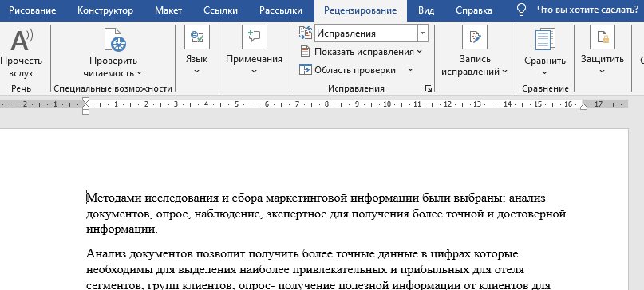Screen dimensions: 644x290
Task: Select the left indent square marker on ruler
Action: (85, 112)
